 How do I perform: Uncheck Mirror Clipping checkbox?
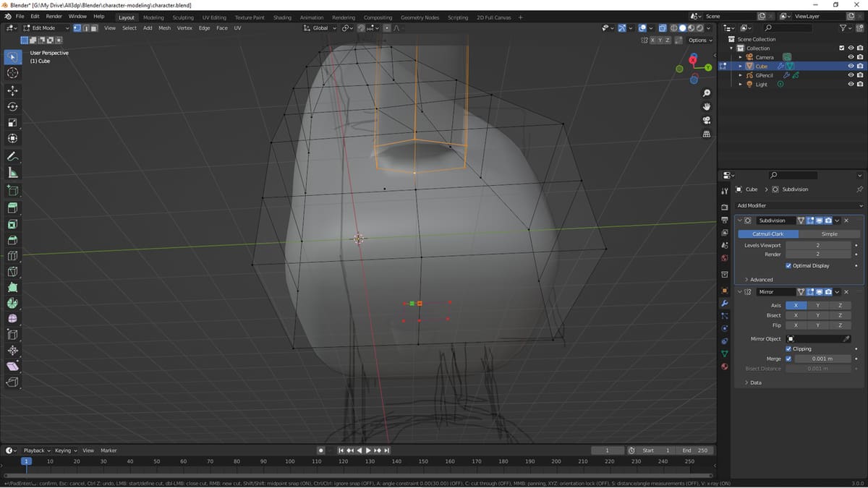788,348
